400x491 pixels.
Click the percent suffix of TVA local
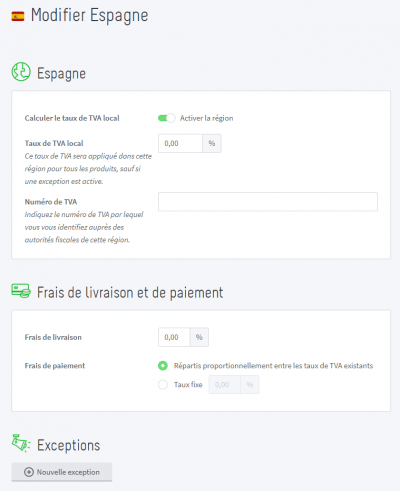(x=212, y=143)
